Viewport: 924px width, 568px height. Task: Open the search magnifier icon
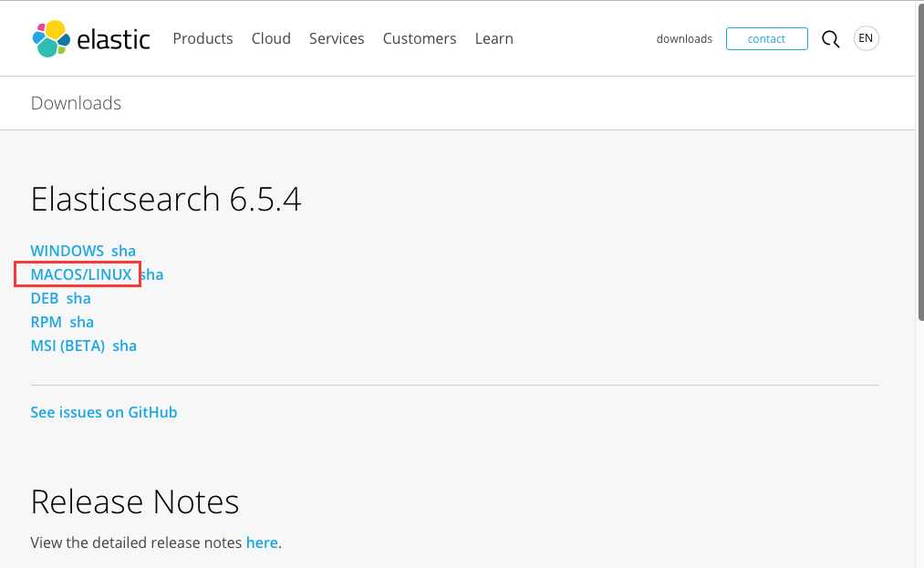[x=830, y=39]
